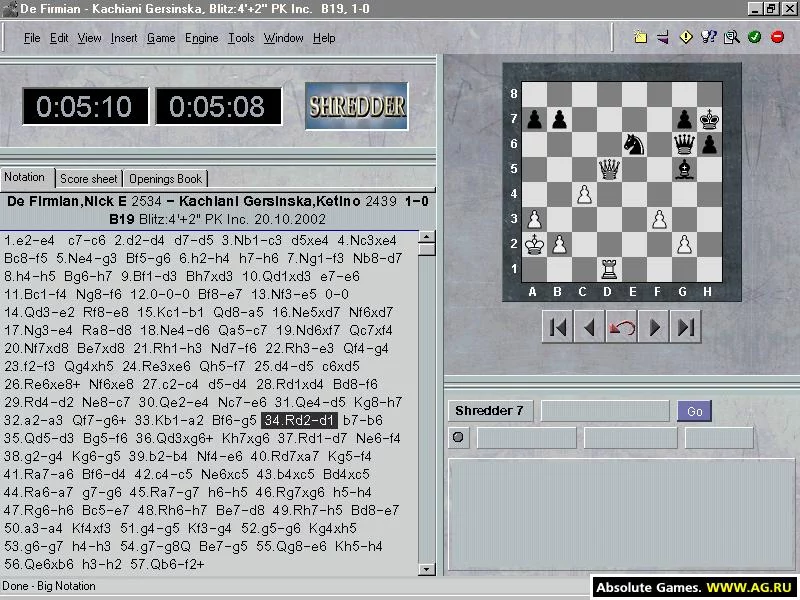Step forward one move arrow
Image resolution: width=800 pixels, height=600 pixels.
(654, 327)
